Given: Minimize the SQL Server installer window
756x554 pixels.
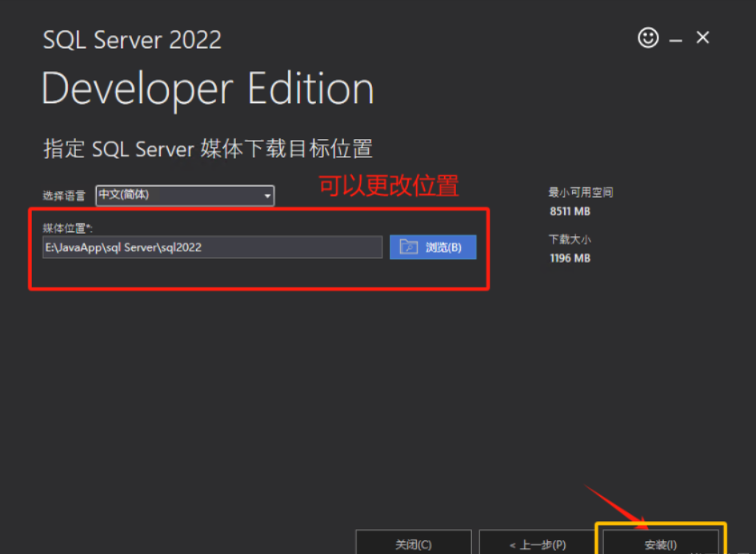Looking at the screenshot, I should pos(675,41).
